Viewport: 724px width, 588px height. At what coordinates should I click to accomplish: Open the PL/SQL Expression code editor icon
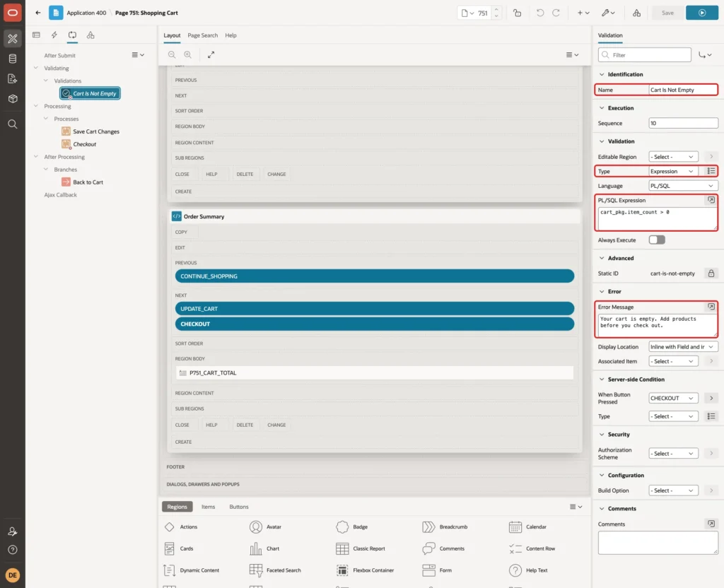click(711, 200)
